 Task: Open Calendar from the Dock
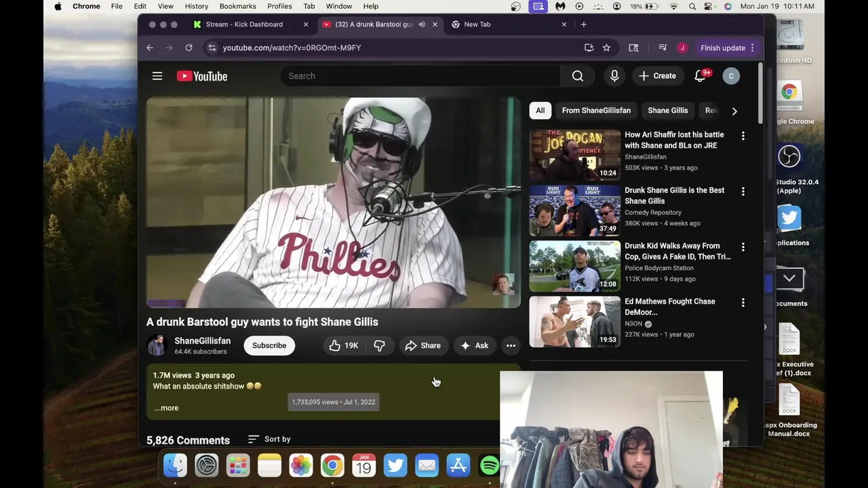(x=364, y=466)
